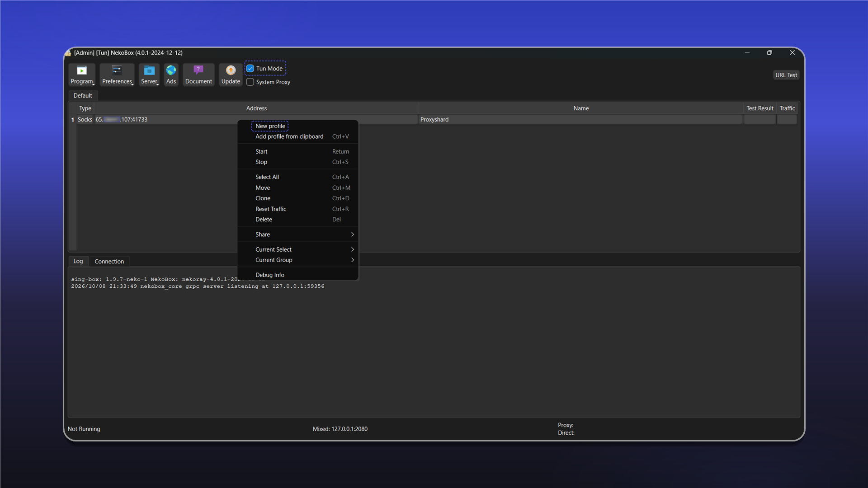Open Debug Info menu entry
This screenshot has height=488, width=868.
pos(298,275)
